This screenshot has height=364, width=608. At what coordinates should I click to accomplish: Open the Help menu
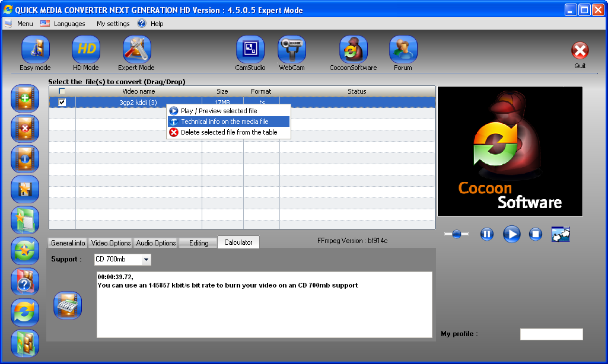pos(157,24)
